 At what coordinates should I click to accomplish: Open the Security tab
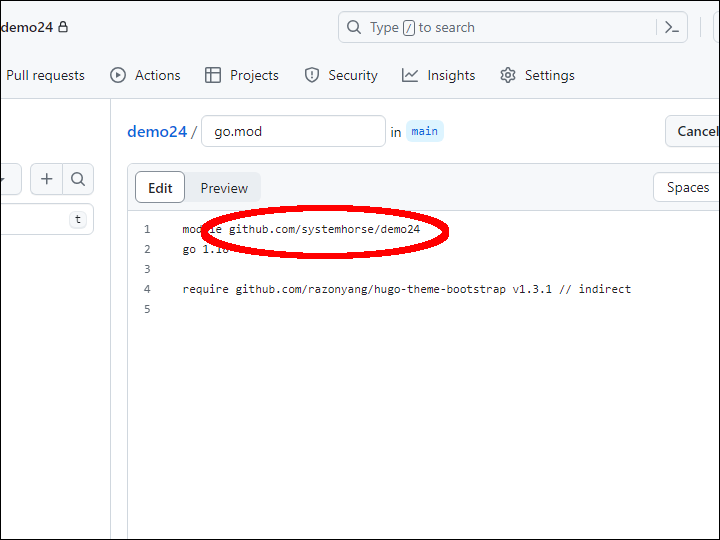341,75
